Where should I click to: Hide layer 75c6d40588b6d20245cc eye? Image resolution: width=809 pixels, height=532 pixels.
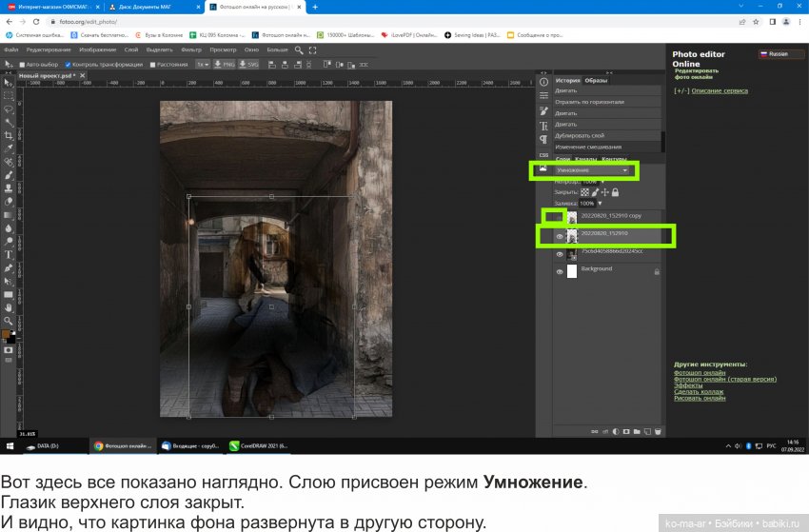point(560,254)
